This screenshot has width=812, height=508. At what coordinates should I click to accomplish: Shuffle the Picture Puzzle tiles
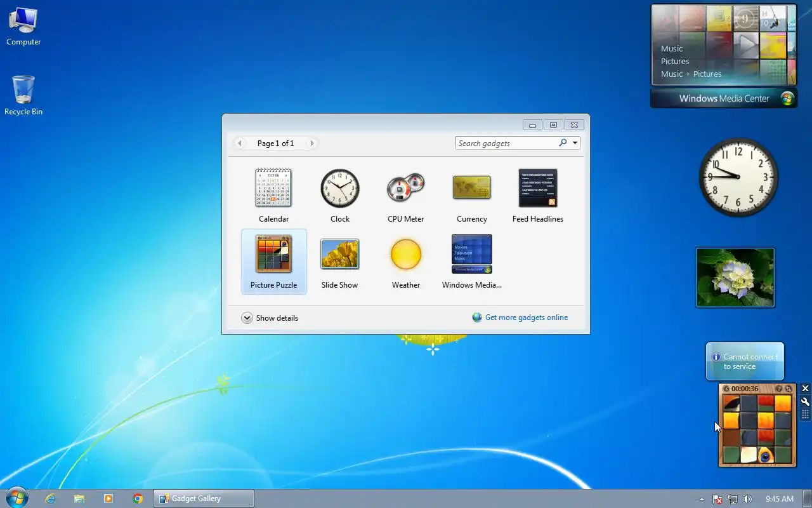click(789, 389)
